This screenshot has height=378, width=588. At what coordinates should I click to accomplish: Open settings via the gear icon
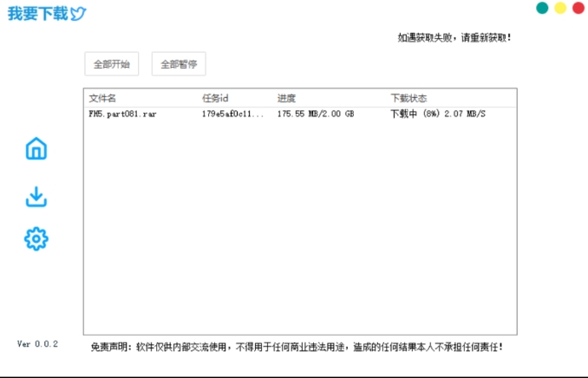36,238
